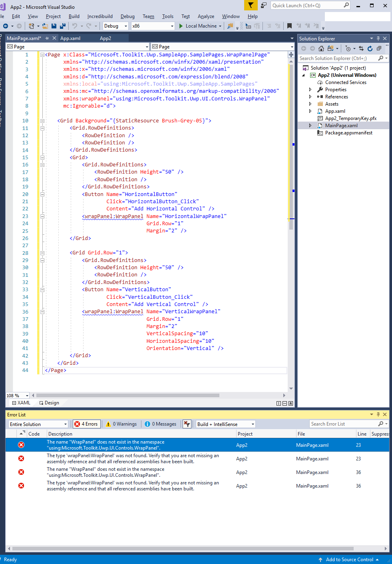Expand the Properties node in Solution Explorer

310,90
